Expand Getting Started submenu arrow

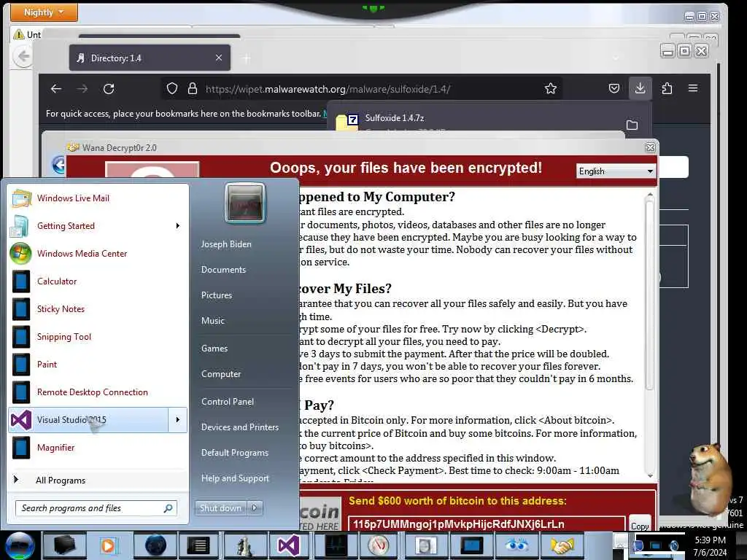[178, 226]
